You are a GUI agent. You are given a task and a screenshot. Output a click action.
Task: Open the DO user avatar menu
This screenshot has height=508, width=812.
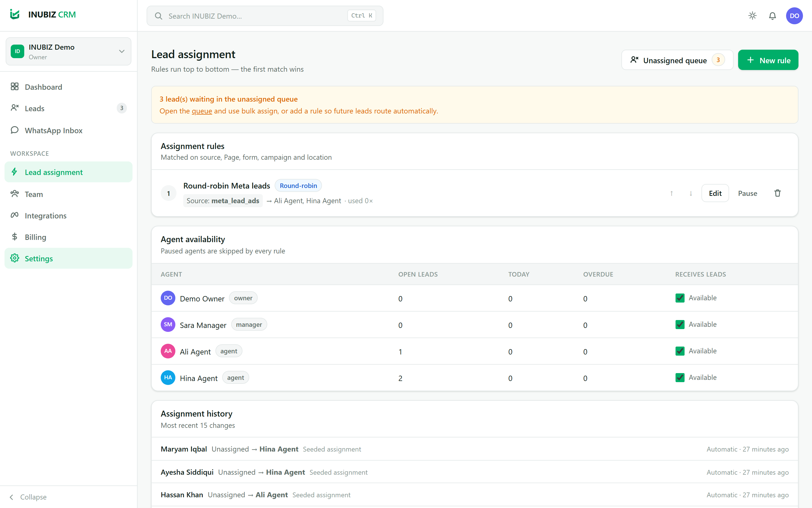(794, 16)
